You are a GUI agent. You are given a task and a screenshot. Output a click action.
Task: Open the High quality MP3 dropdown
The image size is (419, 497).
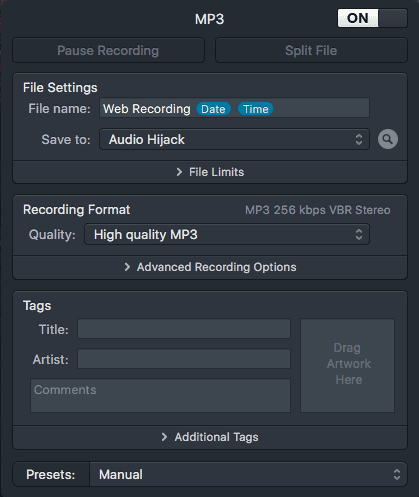(x=227, y=234)
